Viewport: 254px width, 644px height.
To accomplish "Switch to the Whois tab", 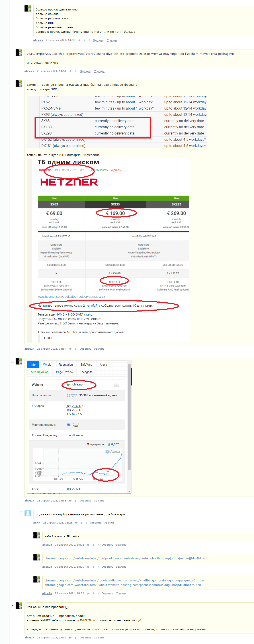I will click(x=47, y=365).
